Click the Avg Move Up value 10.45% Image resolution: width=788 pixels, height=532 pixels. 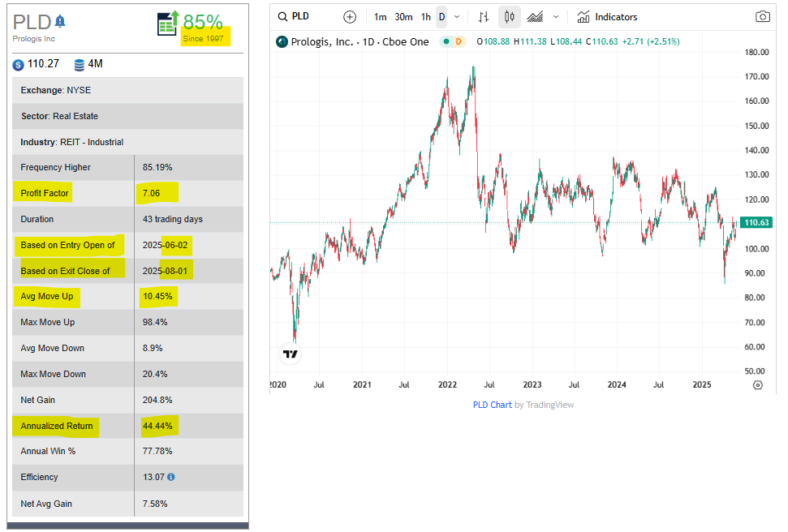pyautogui.click(x=157, y=296)
